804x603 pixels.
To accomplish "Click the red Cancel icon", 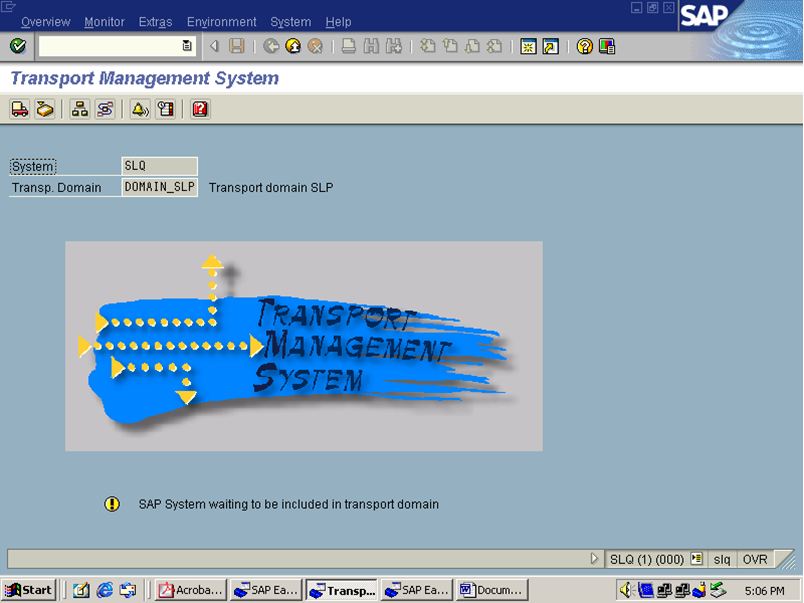I will (315, 47).
